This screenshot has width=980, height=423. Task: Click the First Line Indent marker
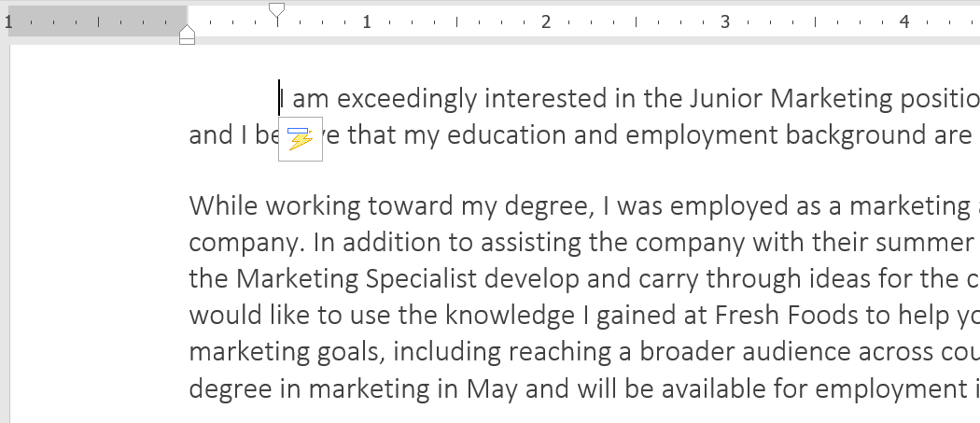click(x=276, y=11)
